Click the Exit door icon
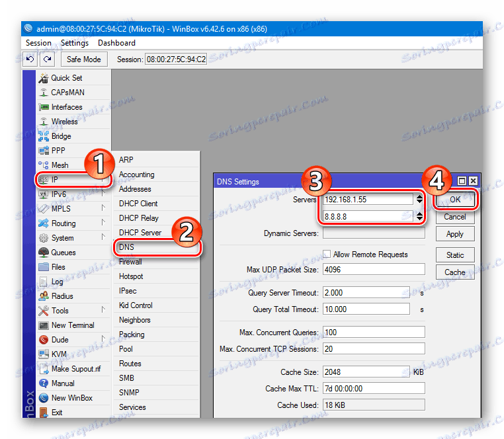The height and width of the screenshot is (439, 504). coord(44,413)
